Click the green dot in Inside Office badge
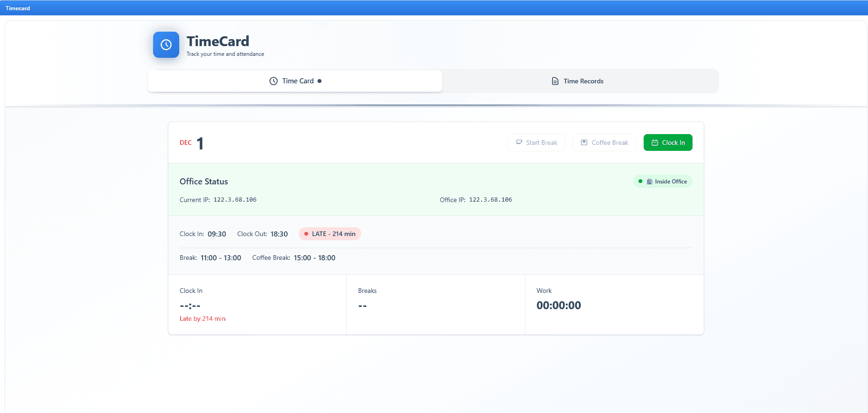 pyautogui.click(x=640, y=181)
